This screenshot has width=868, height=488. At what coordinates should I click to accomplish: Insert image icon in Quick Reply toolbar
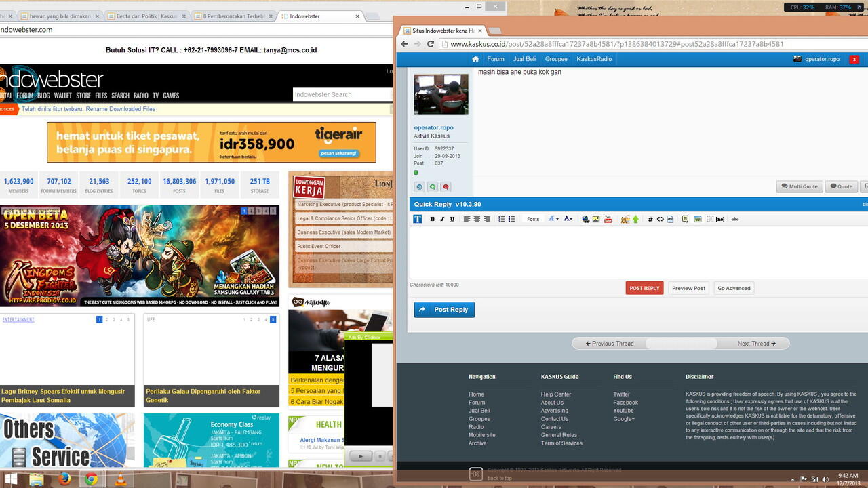click(596, 219)
